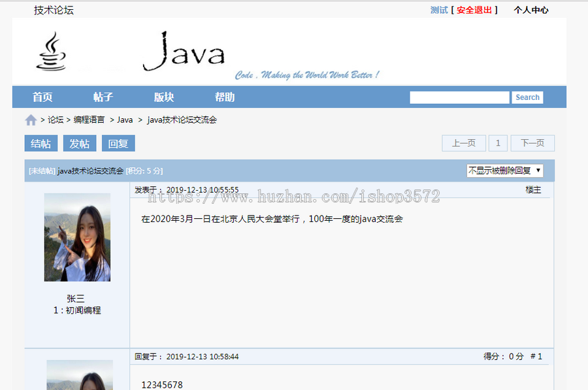The width and height of the screenshot is (588, 390).
Task: Open the 首页 nav menu item
Action: (42, 97)
